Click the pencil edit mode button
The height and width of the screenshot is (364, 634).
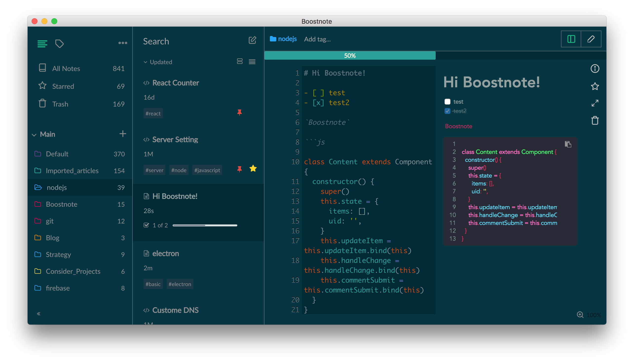pyautogui.click(x=591, y=39)
